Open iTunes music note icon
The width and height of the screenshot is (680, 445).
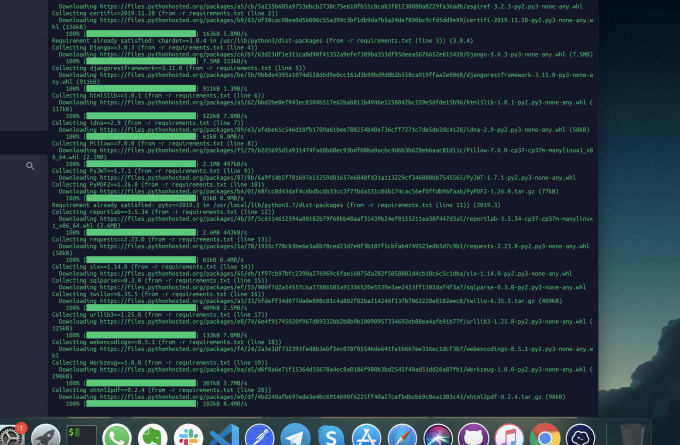pyautogui.click(x=509, y=435)
